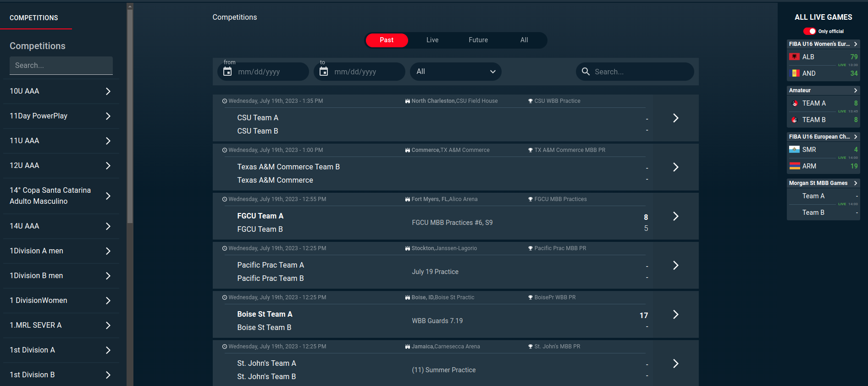Viewport: 868px width, 386px height.
Task: Click trophy icon beside St. John's MBB PR
Action: pos(531,347)
